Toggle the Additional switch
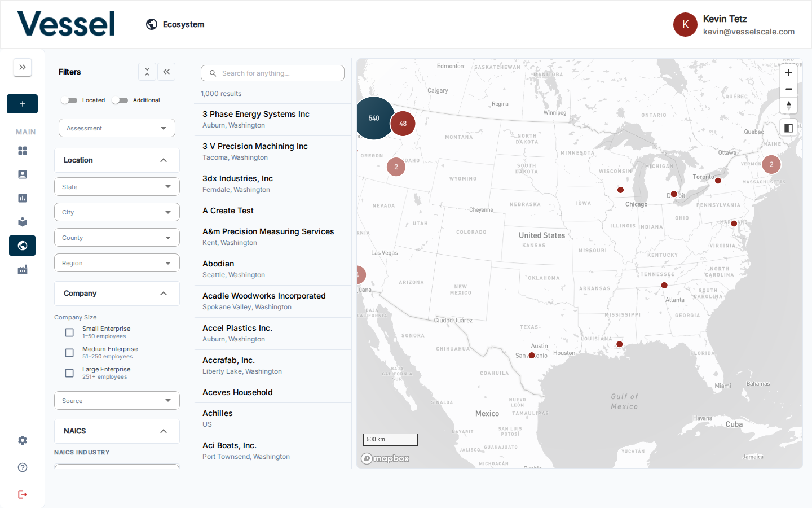Viewport: 812px width, 508px height. [x=120, y=100]
